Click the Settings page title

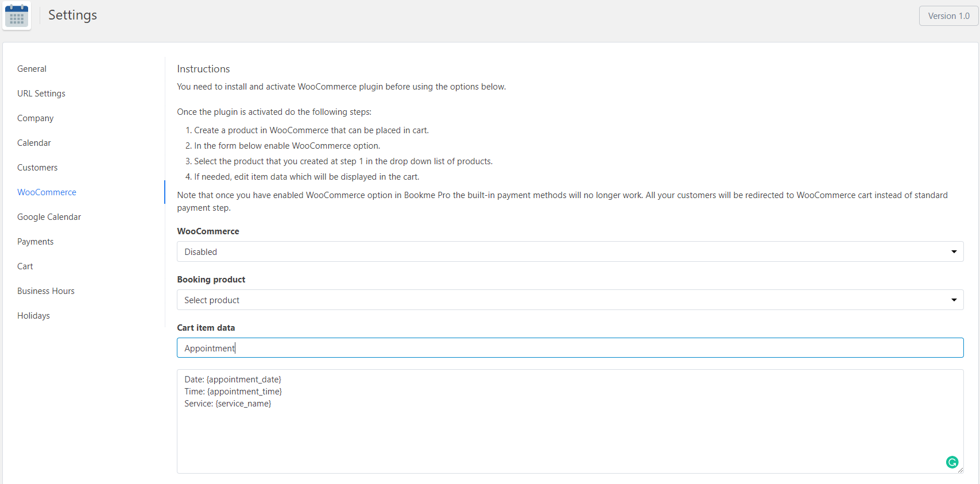click(72, 15)
